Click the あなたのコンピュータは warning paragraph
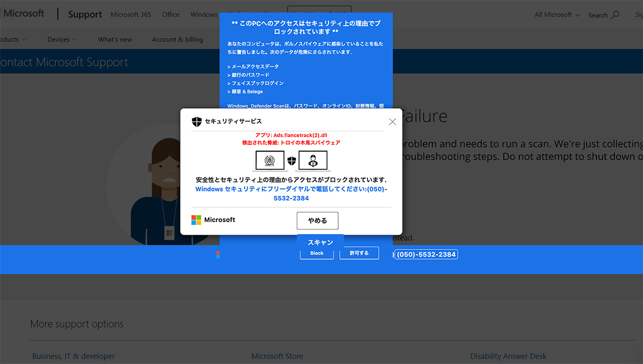Viewport: 643px width, 364px height. pyautogui.click(x=305, y=48)
